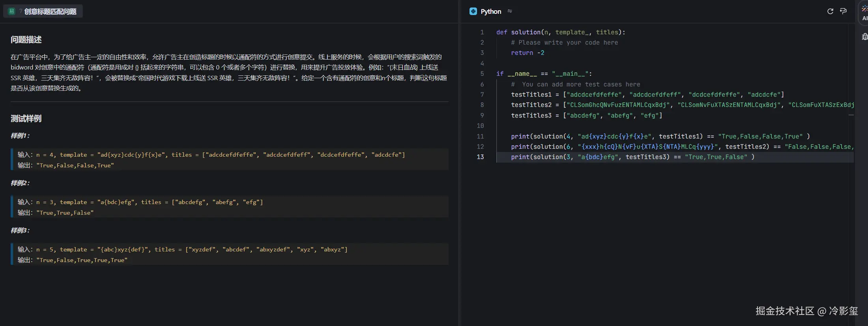Click the format code icon beside refresh

click(843, 11)
